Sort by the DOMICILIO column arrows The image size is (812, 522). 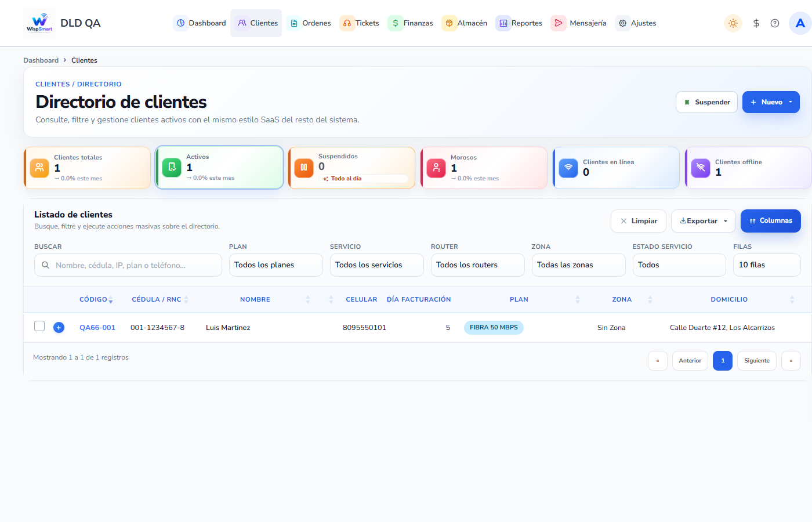click(x=792, y=299)
